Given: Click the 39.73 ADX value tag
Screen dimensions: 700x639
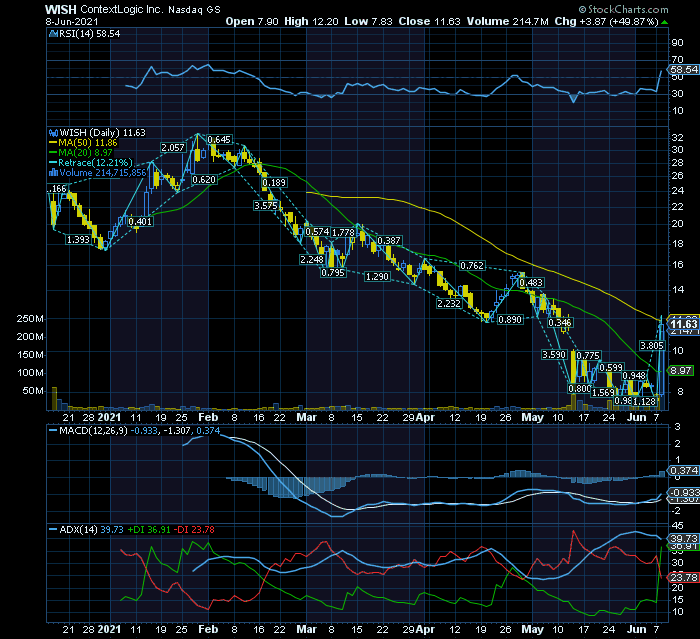Looking at the screenshot, I should pyautogui.click(x=683, y=539).
